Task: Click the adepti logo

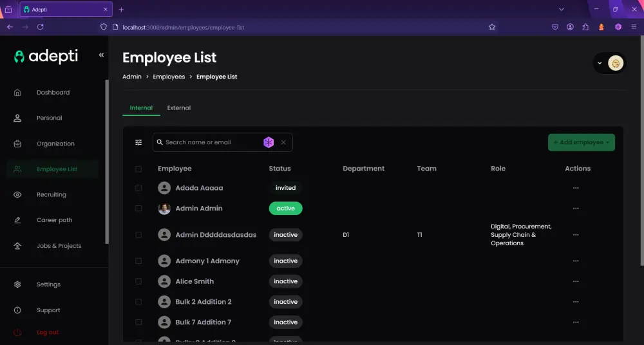Action: point(46,56)
